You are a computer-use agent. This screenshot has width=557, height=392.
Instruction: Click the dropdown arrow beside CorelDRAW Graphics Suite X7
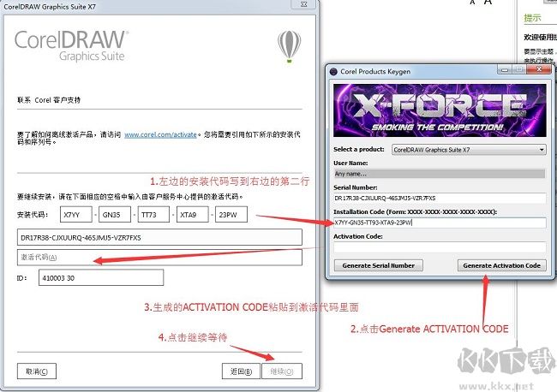point(542,150)
